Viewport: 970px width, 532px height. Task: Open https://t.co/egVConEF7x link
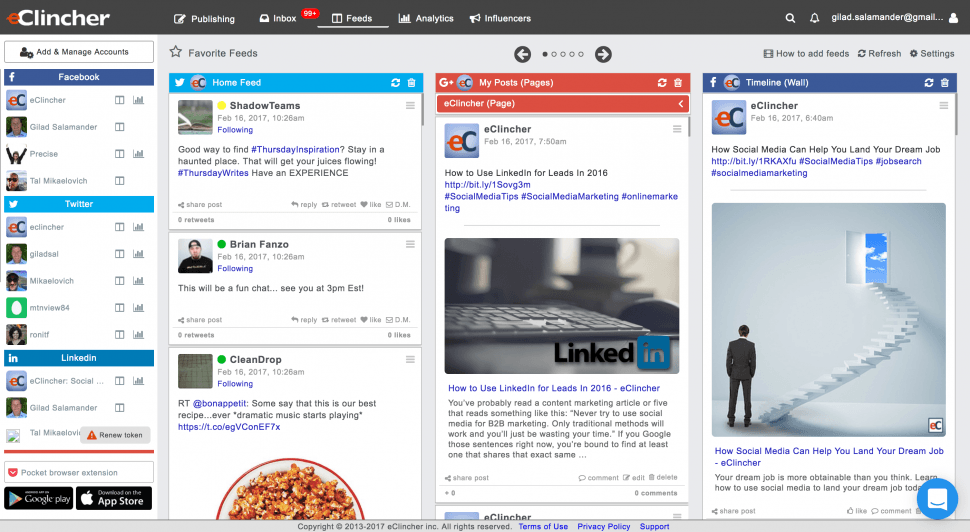[x=229, y=427]
